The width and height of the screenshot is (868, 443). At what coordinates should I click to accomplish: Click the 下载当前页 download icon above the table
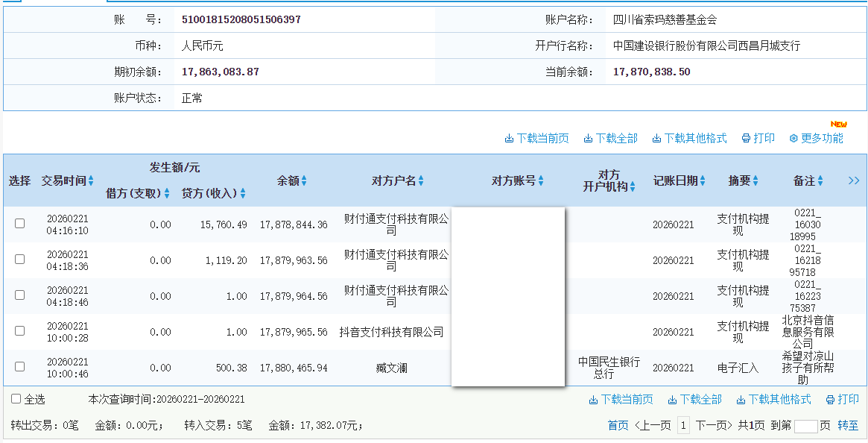pos(510,138)
